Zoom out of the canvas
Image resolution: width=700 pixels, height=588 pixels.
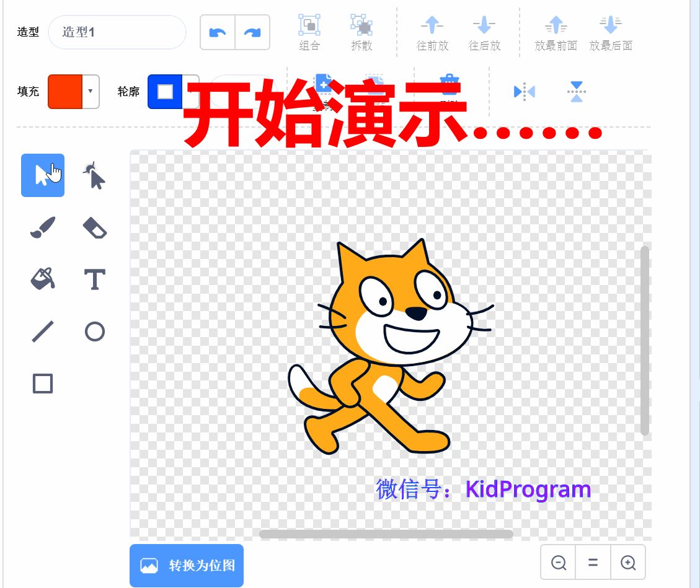[x=558, y=562]
